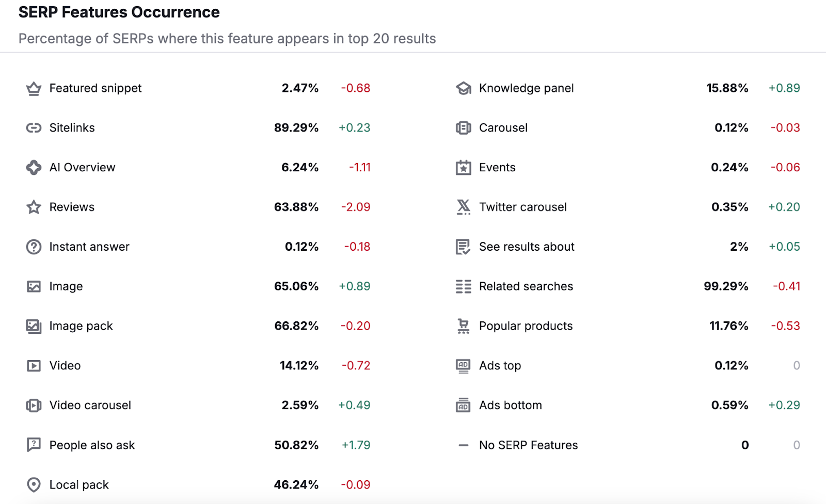Click the Related searches list icon
Viewport: 826px width, 504px height.
coord(463,286)
